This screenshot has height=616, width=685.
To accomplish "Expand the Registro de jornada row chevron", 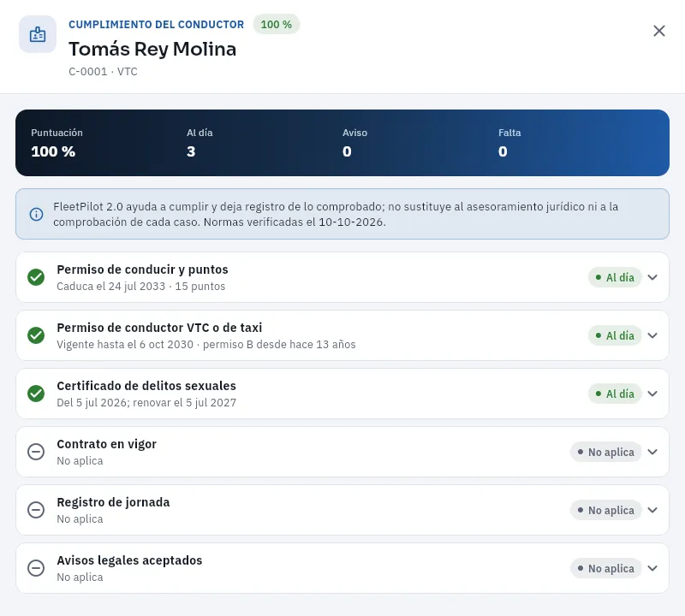I will pos(652,509).
